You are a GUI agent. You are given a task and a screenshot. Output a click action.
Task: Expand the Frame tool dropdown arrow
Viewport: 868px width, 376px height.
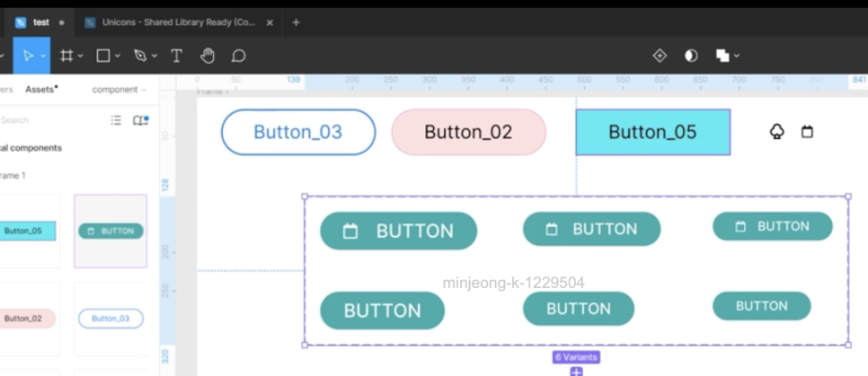pyautogui.click(x=81, y=56)
